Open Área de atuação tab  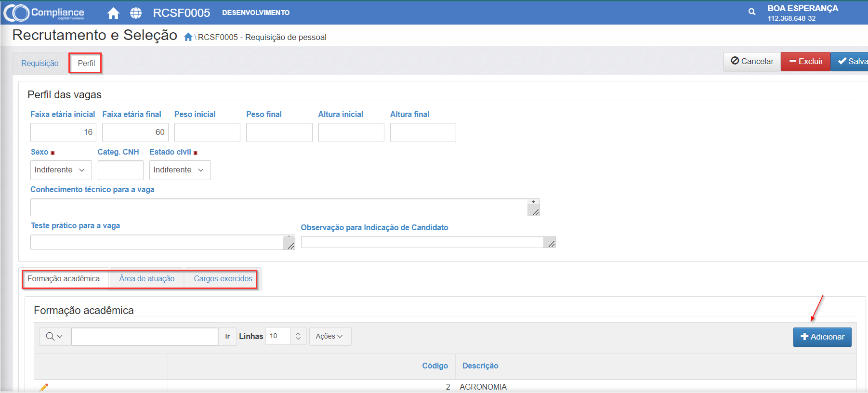[147, 279]
